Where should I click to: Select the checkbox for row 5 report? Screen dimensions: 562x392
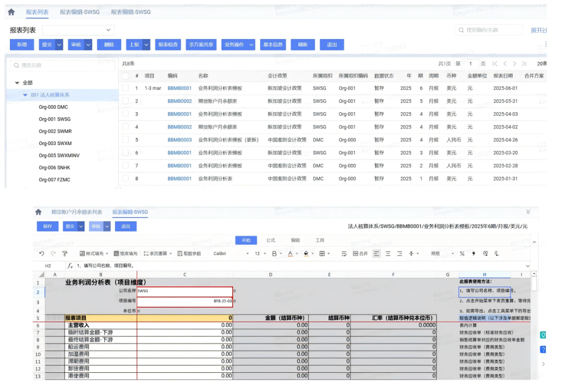pos(125,140)
